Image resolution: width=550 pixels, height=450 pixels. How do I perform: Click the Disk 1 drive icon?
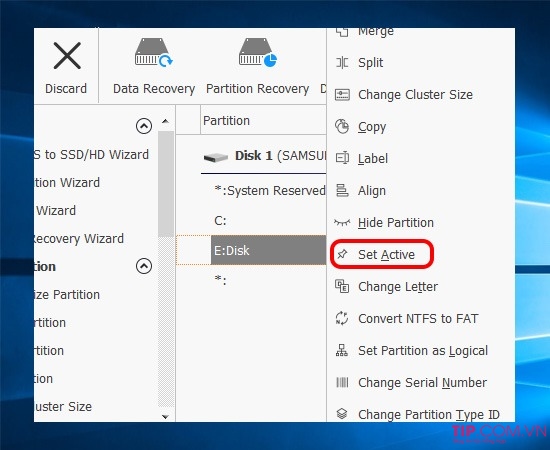216,157
